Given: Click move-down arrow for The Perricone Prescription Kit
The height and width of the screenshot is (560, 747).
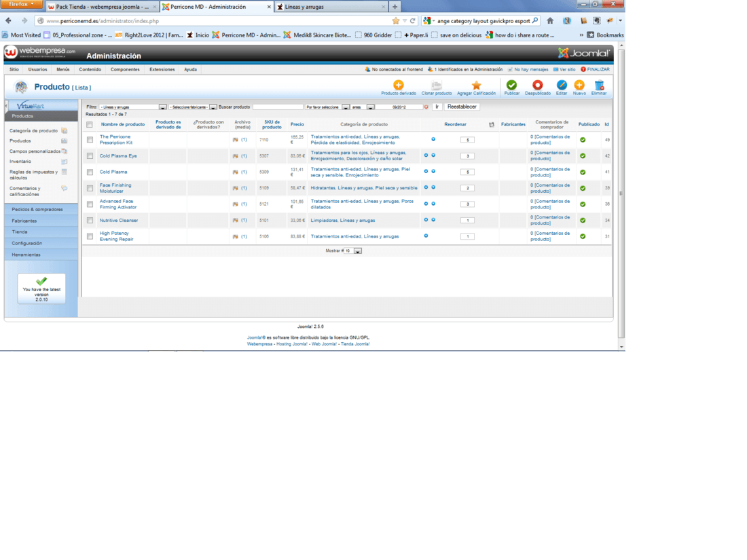Looking at the screenshot, I should pyautogui.click(x=433, y=139).
